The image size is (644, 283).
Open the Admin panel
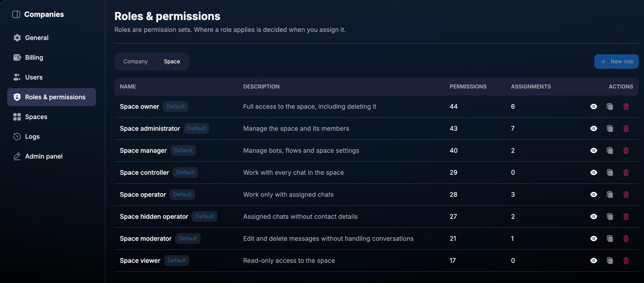pyautogui.click(x=52, y=156)
